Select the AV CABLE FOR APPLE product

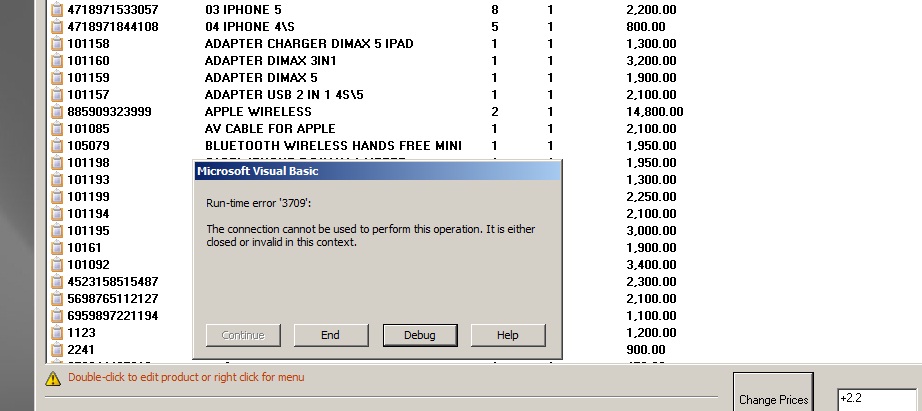point(270,129)
